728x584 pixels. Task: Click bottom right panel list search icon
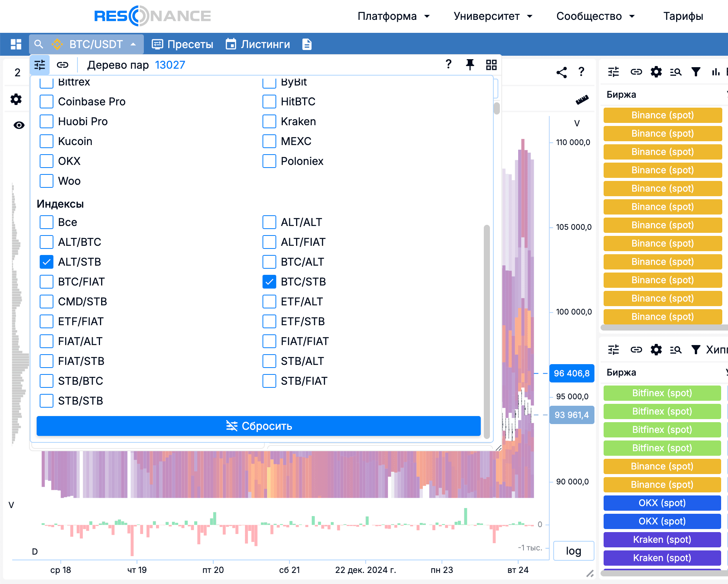coord(676,350)
